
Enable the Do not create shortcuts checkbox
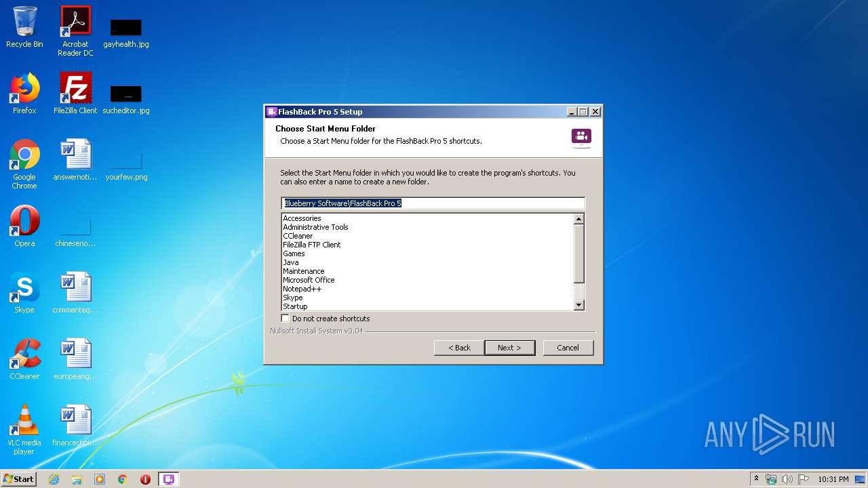[x=285, y=318]
